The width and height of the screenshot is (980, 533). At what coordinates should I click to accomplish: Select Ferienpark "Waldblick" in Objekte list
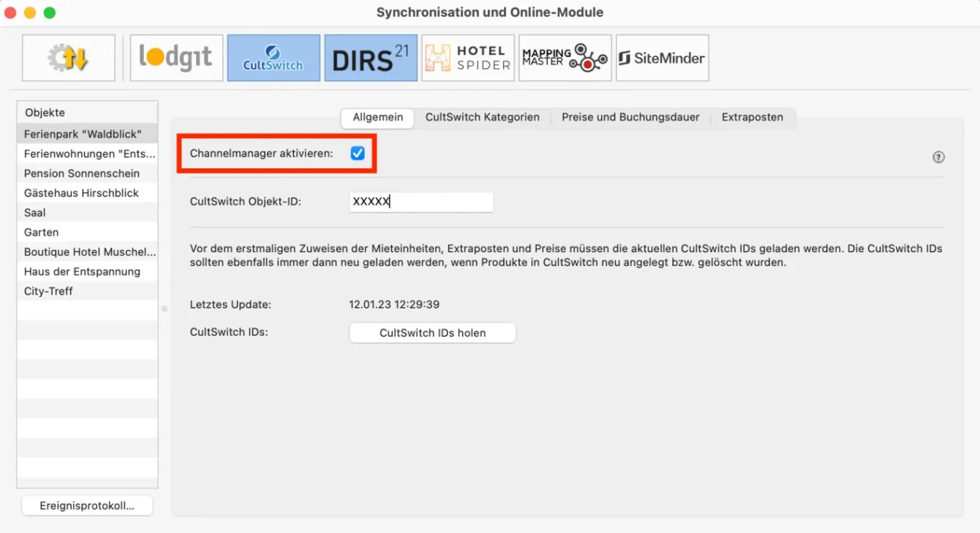(x=87, y=135)
